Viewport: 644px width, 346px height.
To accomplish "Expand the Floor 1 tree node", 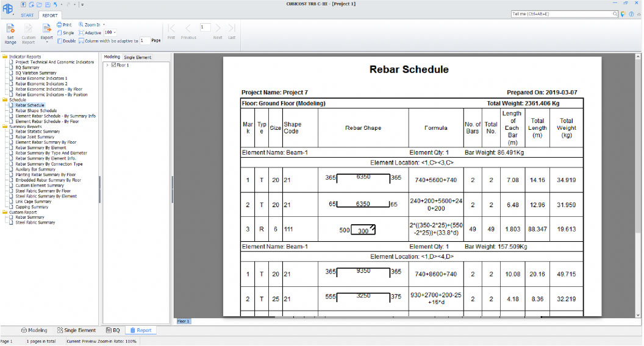I will click(107, 65).
